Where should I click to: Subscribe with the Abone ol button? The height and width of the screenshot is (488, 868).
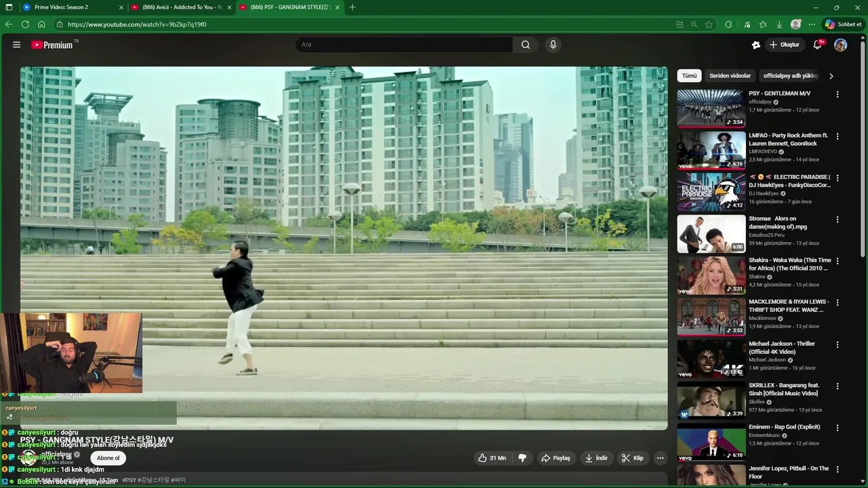tap(108, 458)
